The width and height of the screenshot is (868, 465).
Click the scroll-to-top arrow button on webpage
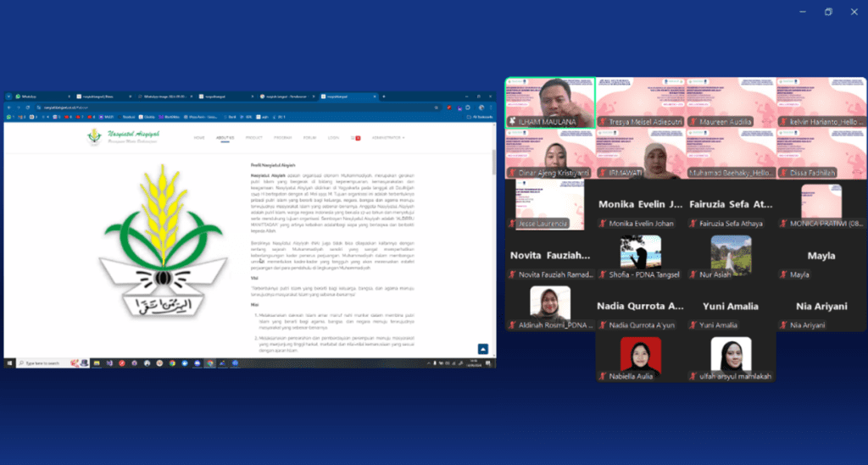click(483, 349)
